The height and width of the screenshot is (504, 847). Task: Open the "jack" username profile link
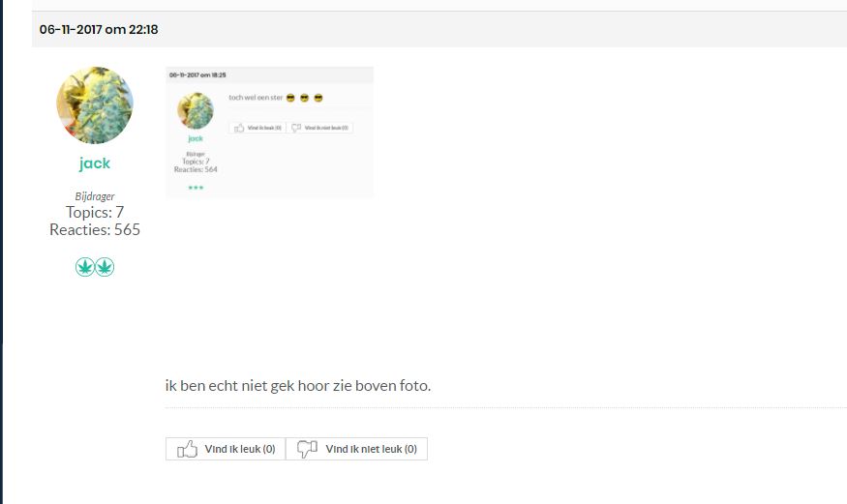pos(95,163)
